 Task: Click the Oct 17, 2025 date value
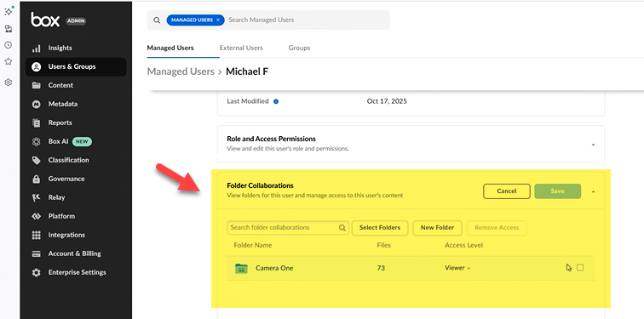[x=387, y=101]
